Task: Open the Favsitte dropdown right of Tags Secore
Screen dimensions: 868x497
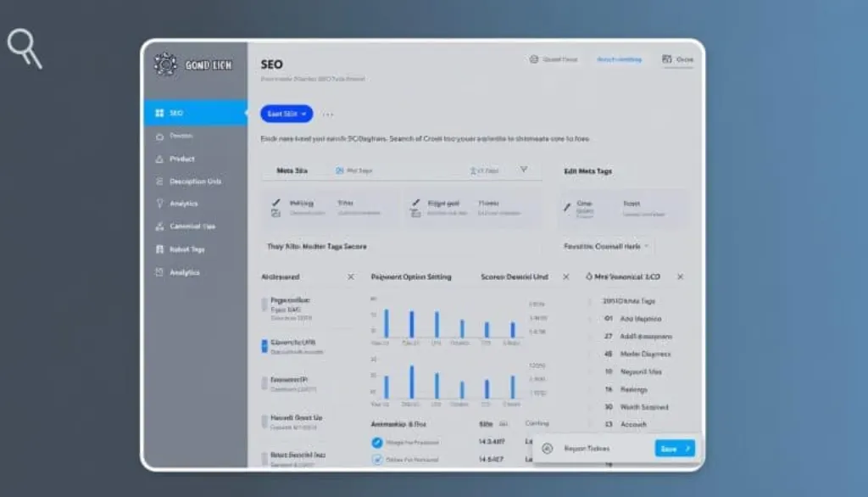Action: (605, 246)
